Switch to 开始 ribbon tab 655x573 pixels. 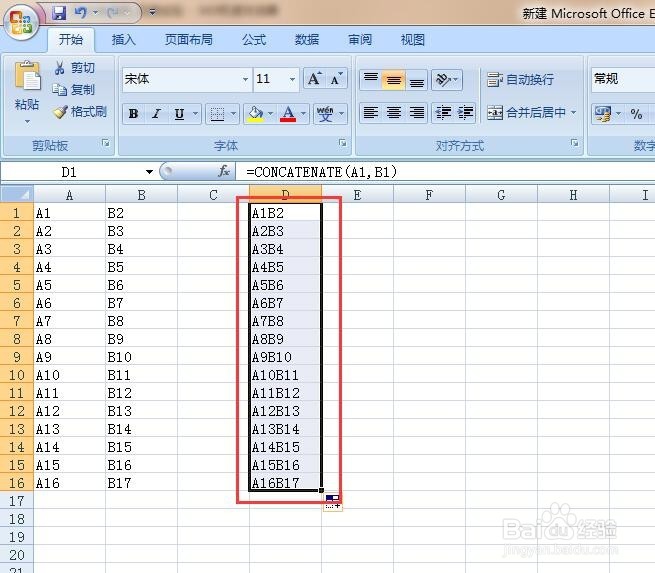[71, 40]
